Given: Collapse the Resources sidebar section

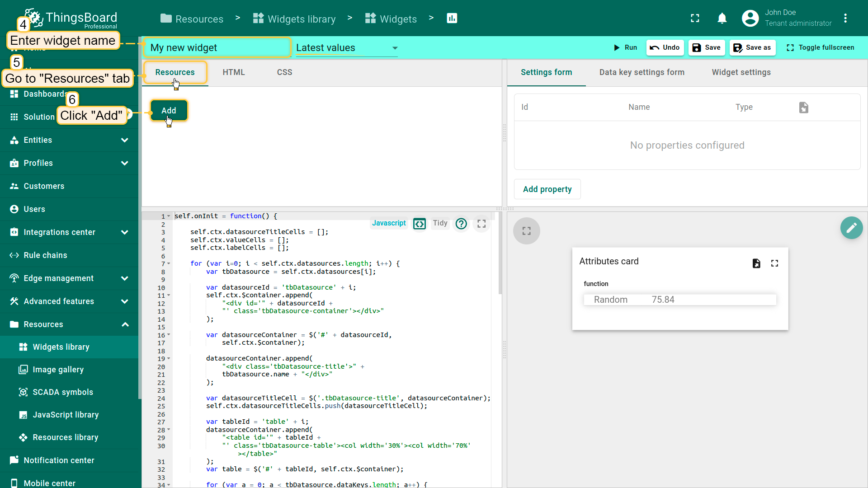Looking at the screenshot, I should pos(125,324).
